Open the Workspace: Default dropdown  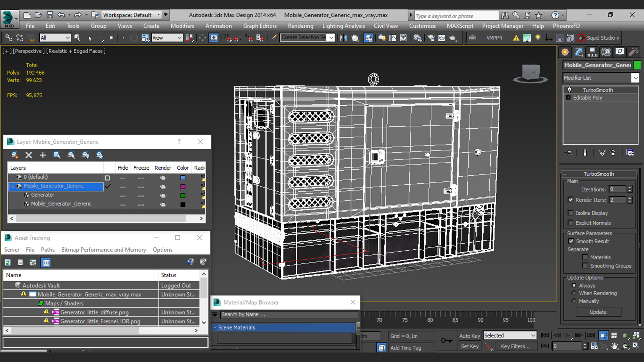click(131, 15)
